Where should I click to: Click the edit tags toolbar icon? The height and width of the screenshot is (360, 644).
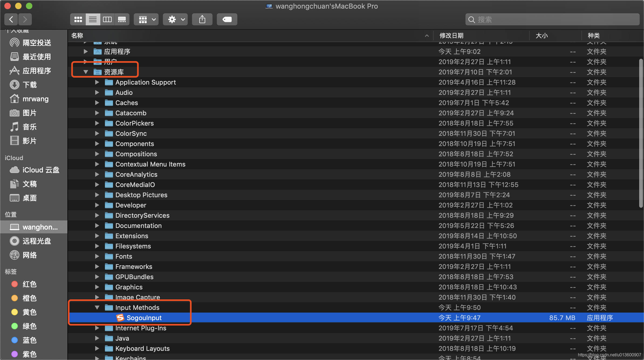[227, 19]
